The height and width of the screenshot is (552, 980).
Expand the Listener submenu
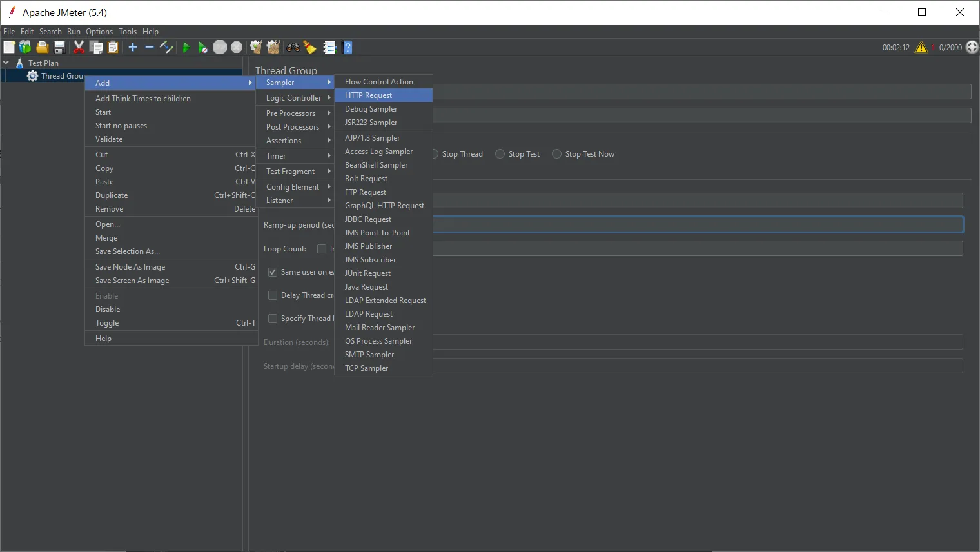295,201
